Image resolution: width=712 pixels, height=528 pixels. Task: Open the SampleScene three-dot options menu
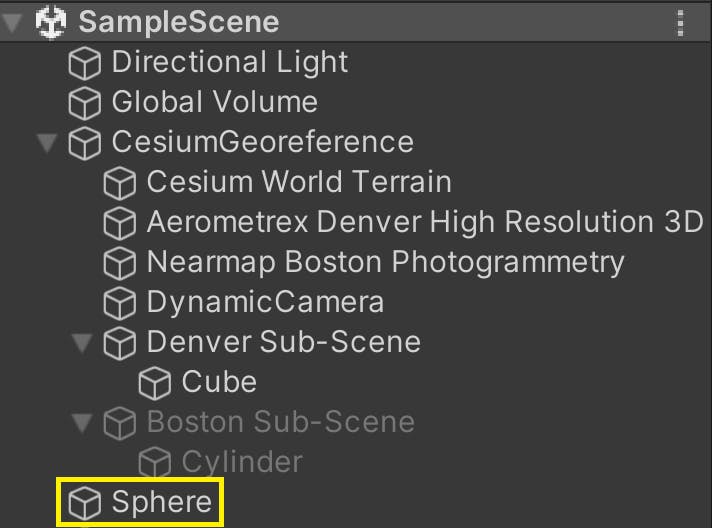click(681, 22)
